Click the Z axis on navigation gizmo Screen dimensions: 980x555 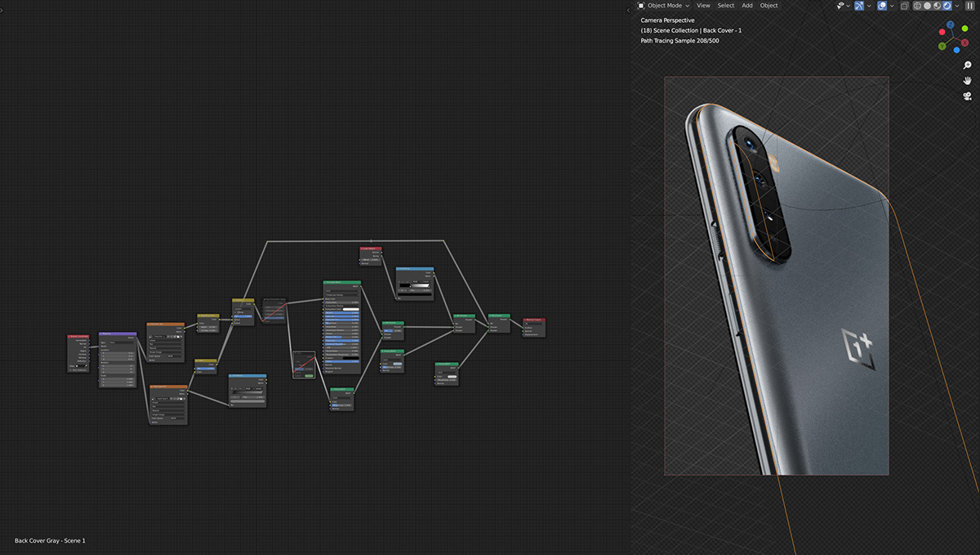pyautogui.click(x=950, y=25)
